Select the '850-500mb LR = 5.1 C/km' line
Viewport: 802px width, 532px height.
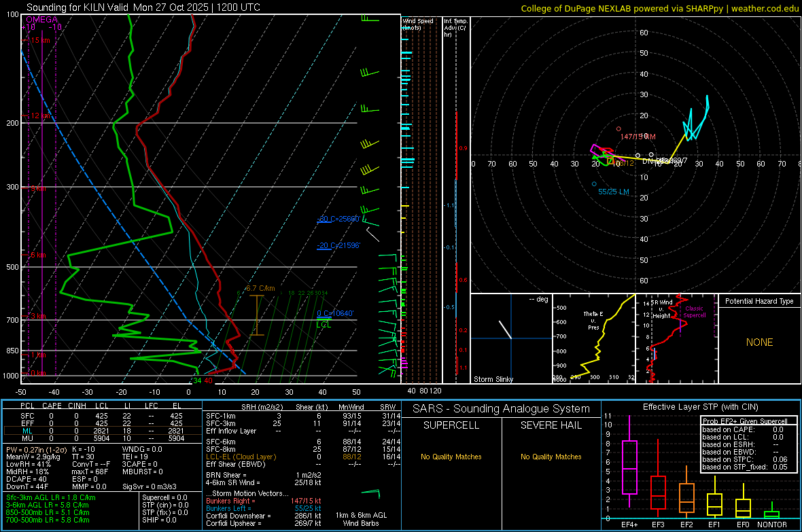(48, 512)
